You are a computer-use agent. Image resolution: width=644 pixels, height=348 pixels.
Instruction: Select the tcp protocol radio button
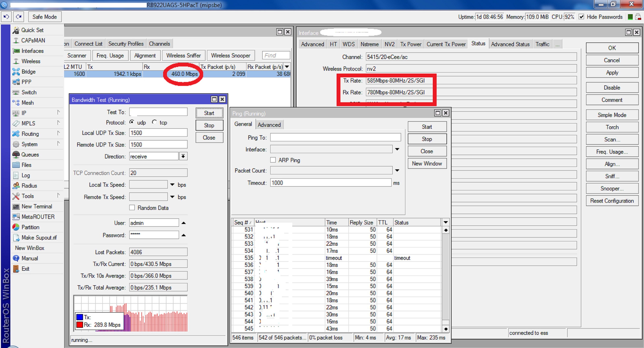(x=154, y=122)
